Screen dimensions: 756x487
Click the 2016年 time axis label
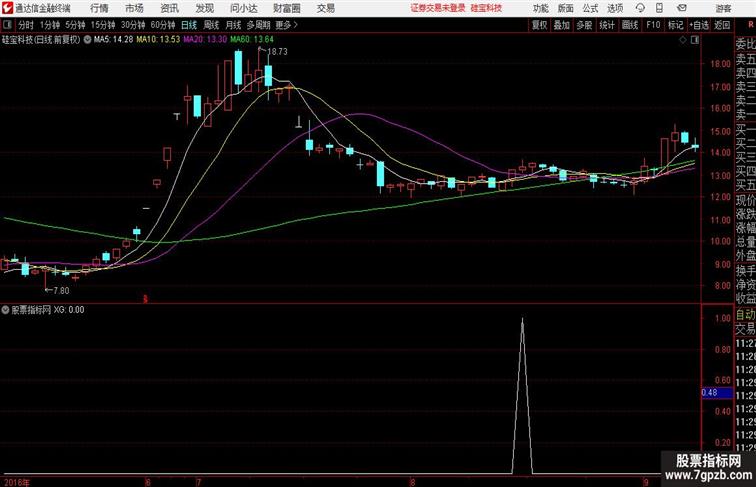click(x=17, y=482)
